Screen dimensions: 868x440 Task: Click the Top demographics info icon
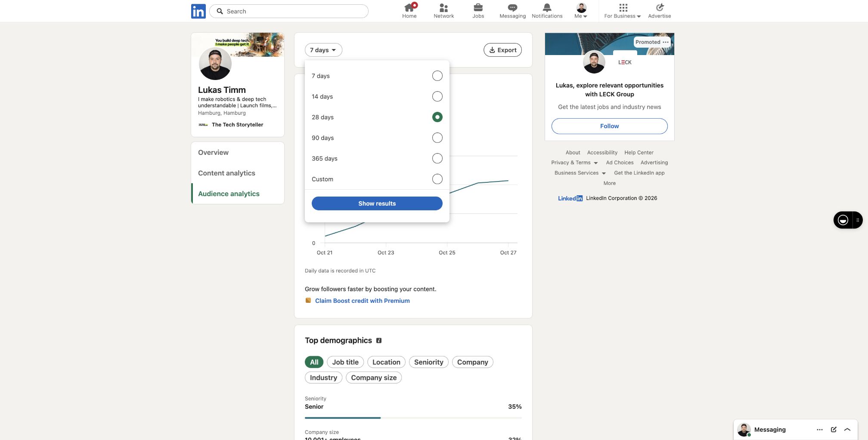pos(379,341)
